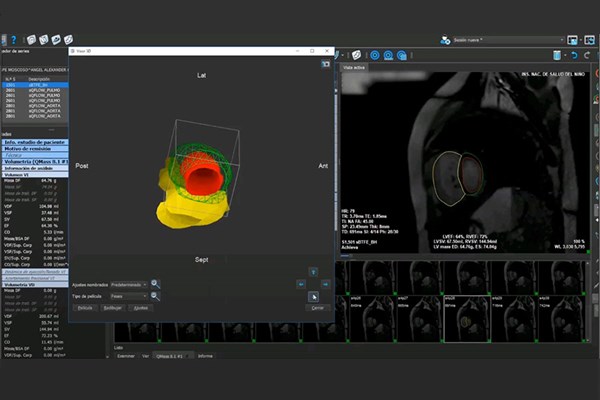This screenshot has width=600, height=400.
Task: Switch to the Informe tab
Action: 205,355
